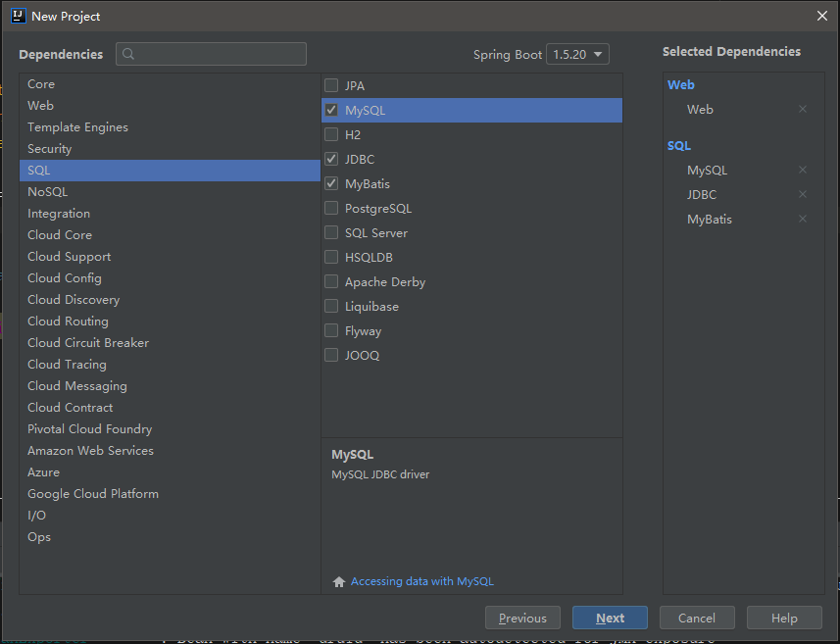Uncheck the JDBC dependency
Image resolution: width=840 pixels, height=644 pixels.
pos(331,159)
